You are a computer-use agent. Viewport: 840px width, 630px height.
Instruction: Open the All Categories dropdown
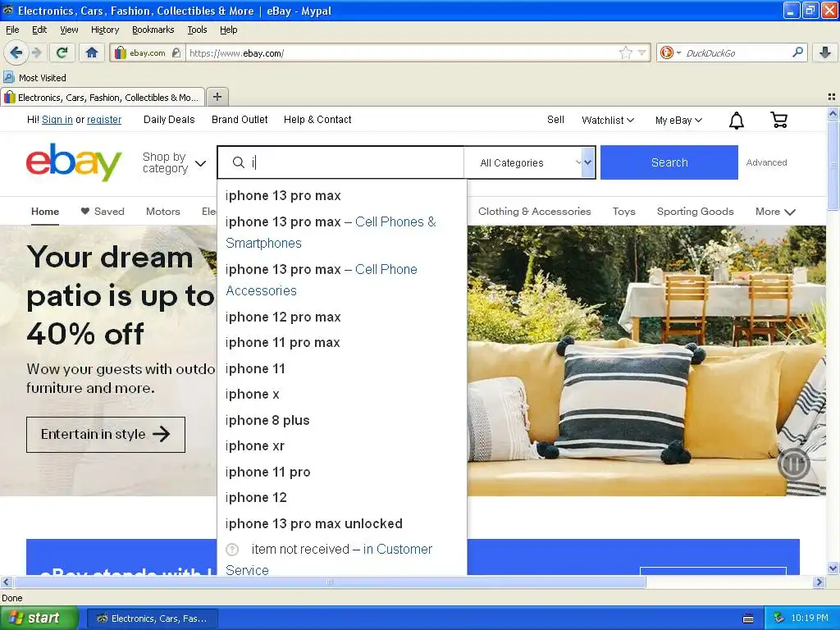[529, 163]
